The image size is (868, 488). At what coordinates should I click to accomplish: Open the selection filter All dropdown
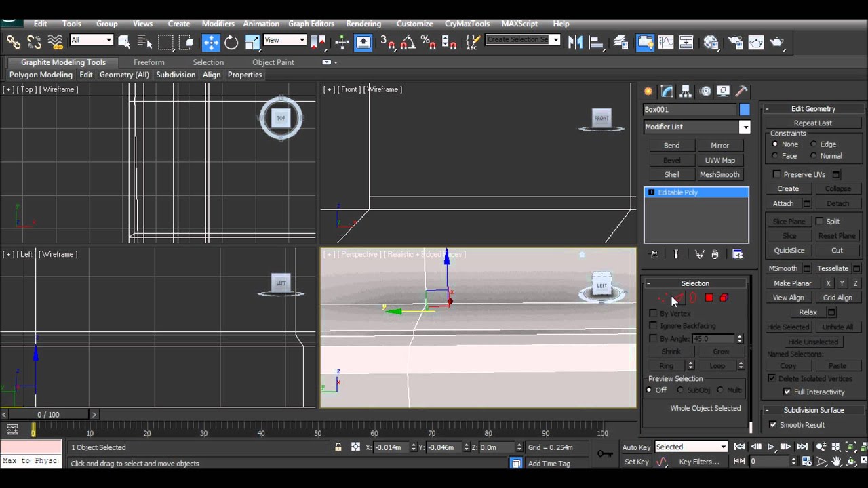[x=91, y=41]
